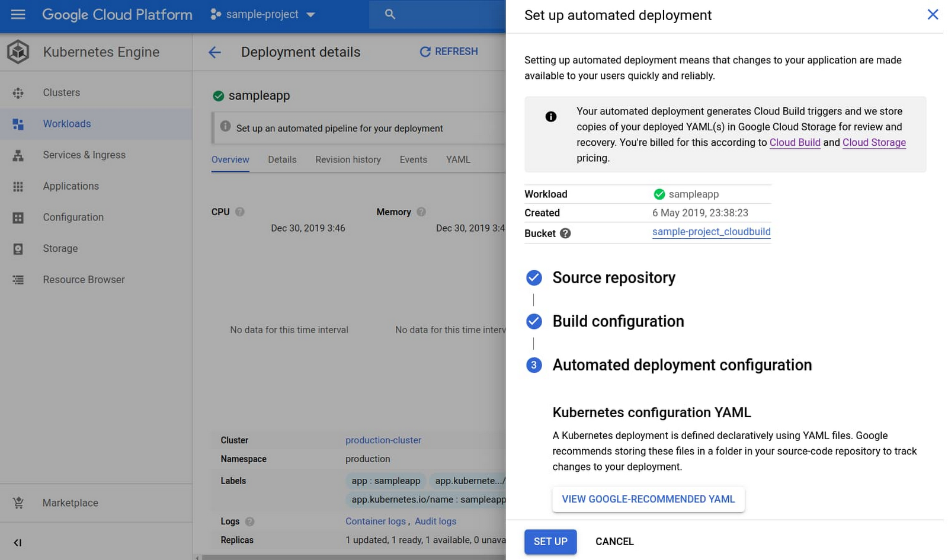Image resolution: width=948 pixels, height=560 pixels.
Task: Click the Services & Ingress sidebar icon
Action: click(18, 155)
